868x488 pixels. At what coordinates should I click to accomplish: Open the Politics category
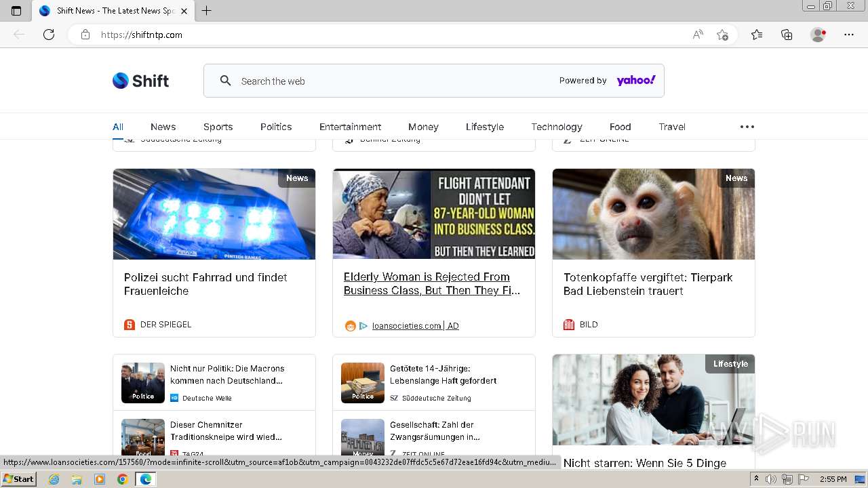pyautogui.click(x=276, y=127)
